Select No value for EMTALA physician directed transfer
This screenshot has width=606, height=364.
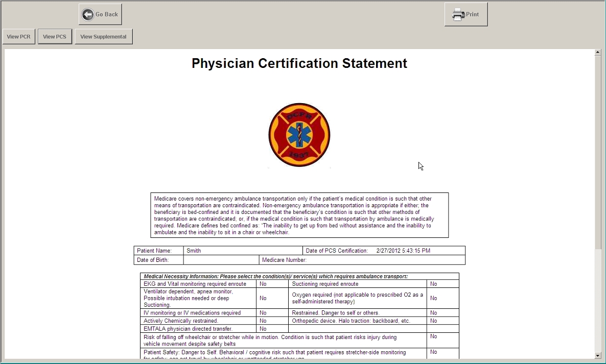pos(263,329)
